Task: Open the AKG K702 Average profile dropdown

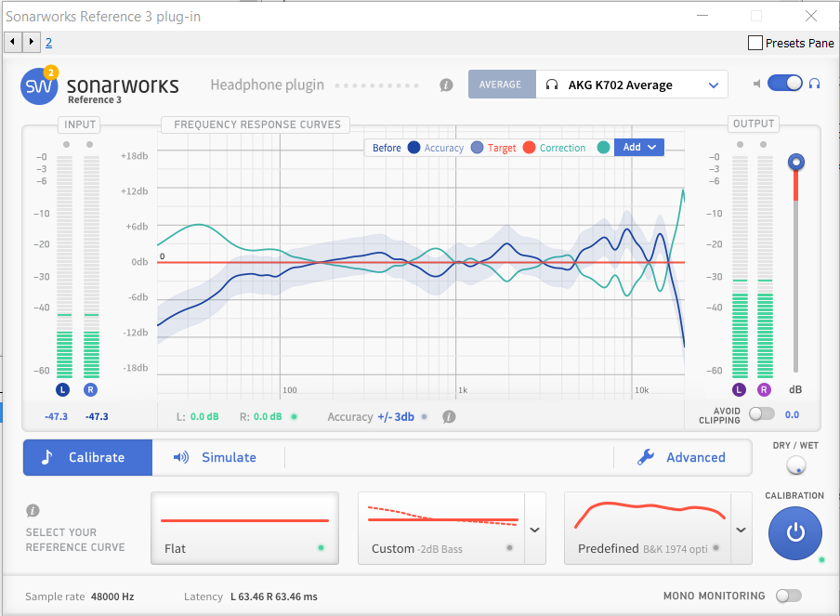Action: [632, 85]
